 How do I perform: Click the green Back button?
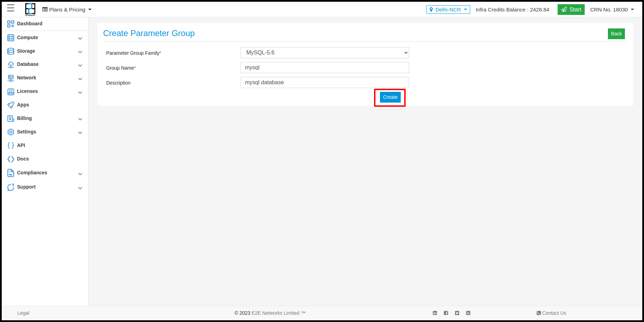[616, 34]
